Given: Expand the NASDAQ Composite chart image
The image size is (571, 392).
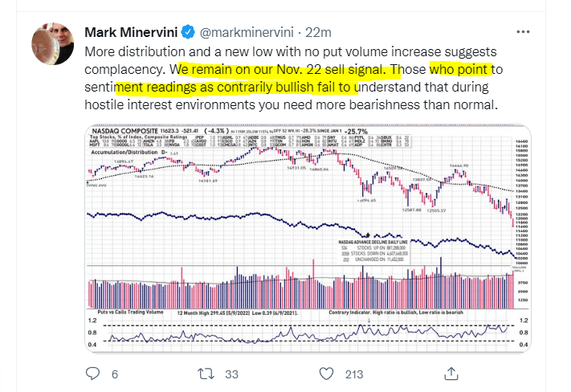Looking at the screenshot, I should [x=305, y=239].
